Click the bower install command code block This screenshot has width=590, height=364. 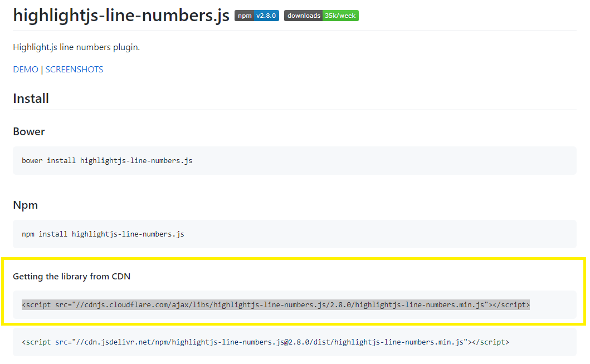(x=295, y=160)
